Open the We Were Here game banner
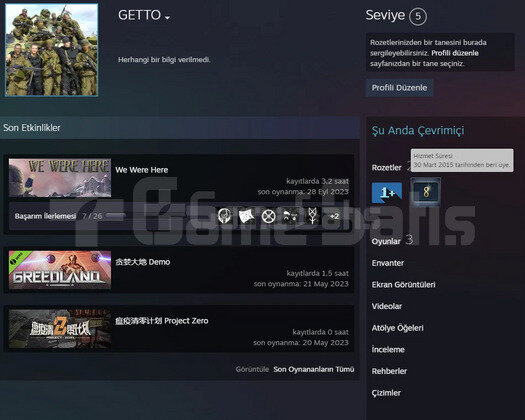Viewport: 525px width, 420px height. (60, 178)
